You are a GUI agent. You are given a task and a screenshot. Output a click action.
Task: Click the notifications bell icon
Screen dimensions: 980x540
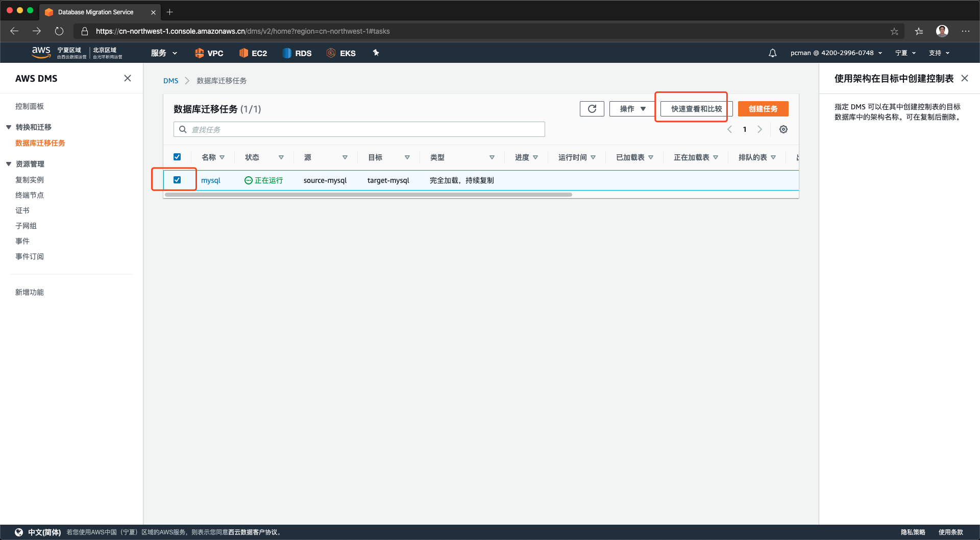click(x=772, y=53)
